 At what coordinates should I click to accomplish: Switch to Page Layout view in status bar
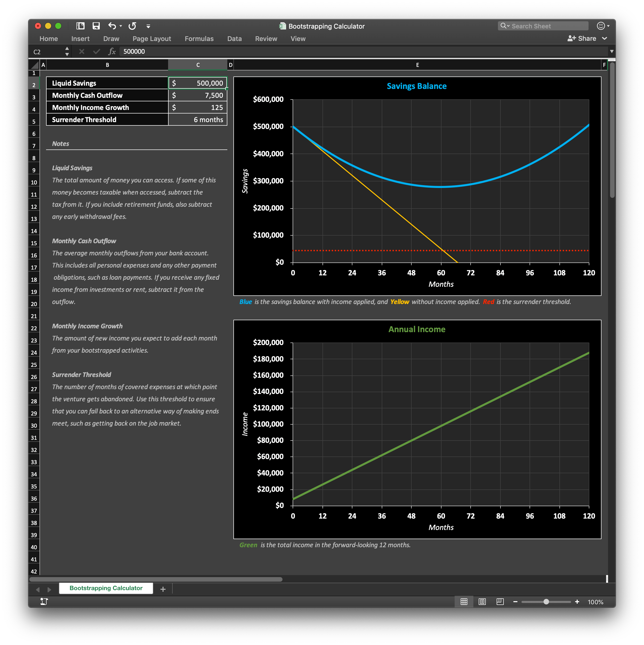click(x=482, y=602)
